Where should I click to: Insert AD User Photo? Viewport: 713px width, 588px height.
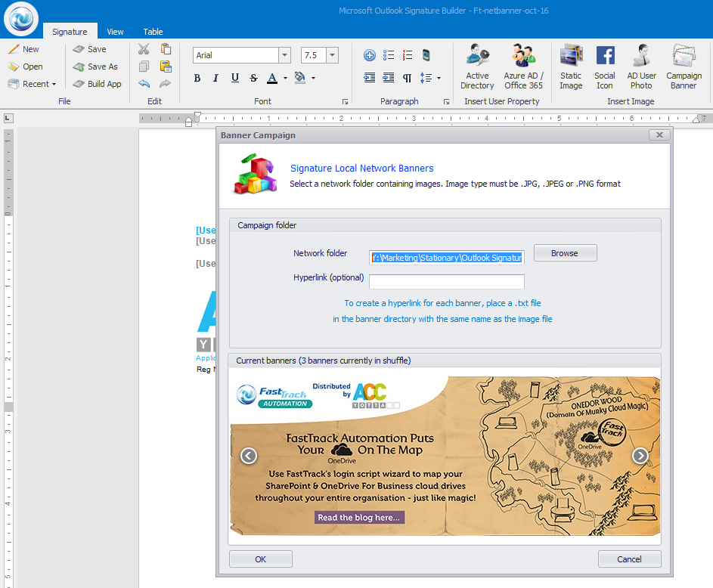pos(641,67)
